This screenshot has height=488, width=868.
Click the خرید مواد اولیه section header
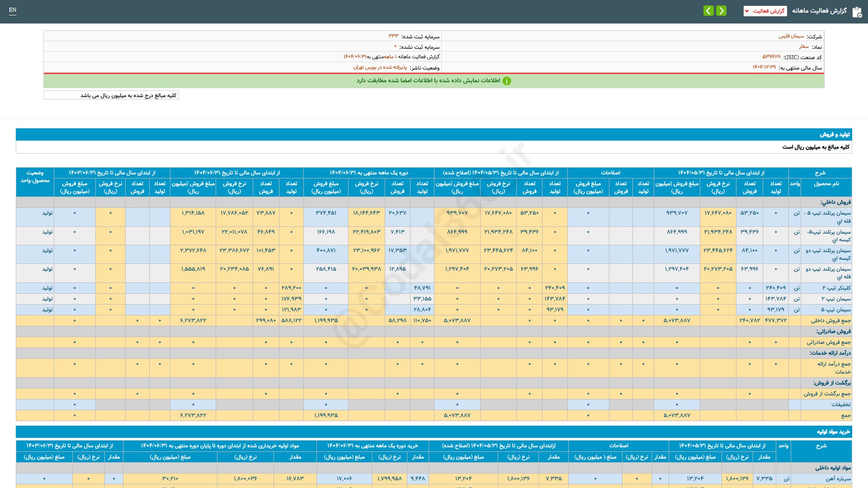click(x=833, y=432)
